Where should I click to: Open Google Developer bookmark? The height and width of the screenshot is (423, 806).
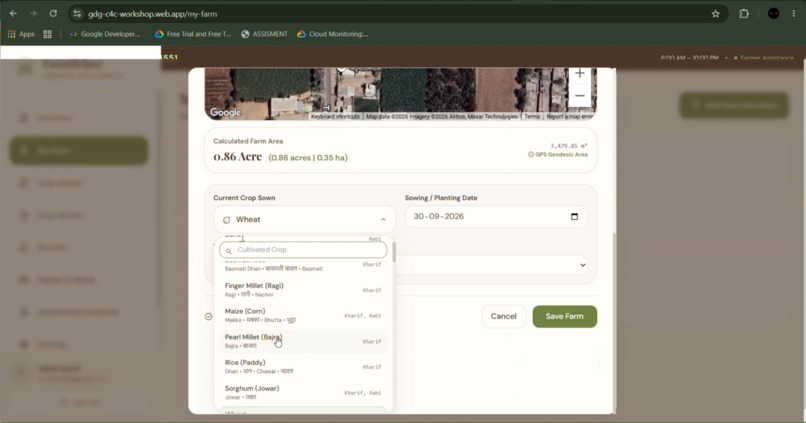pos(105,34)
